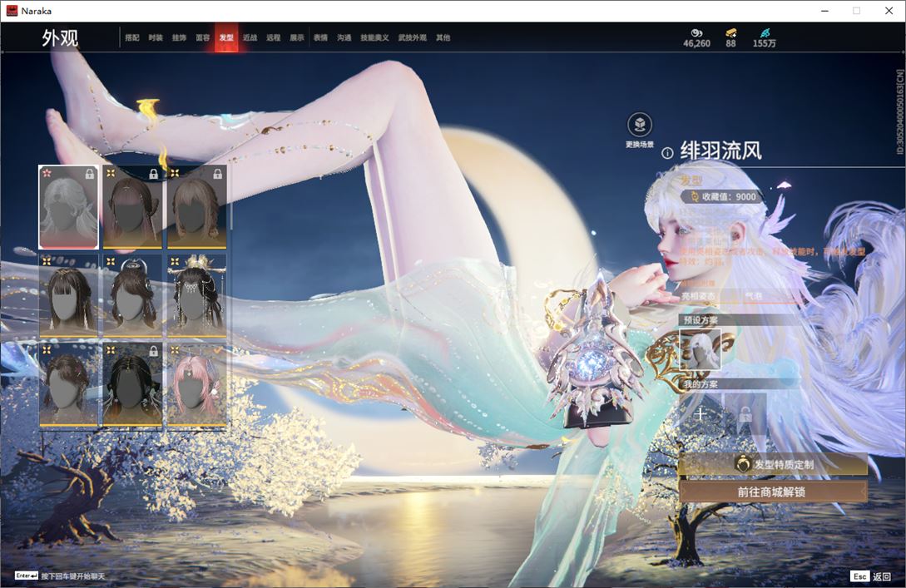Click the 预设方案 section label
The image size is (906, 588).
pos(701,319)
